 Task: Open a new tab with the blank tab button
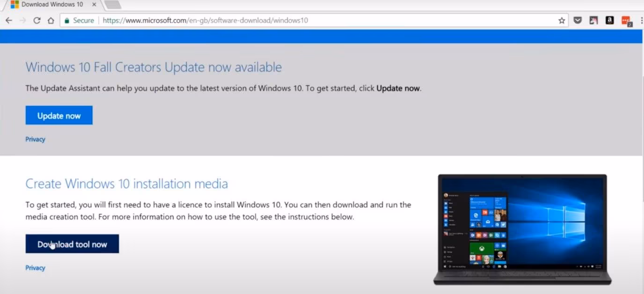point(112,5)
